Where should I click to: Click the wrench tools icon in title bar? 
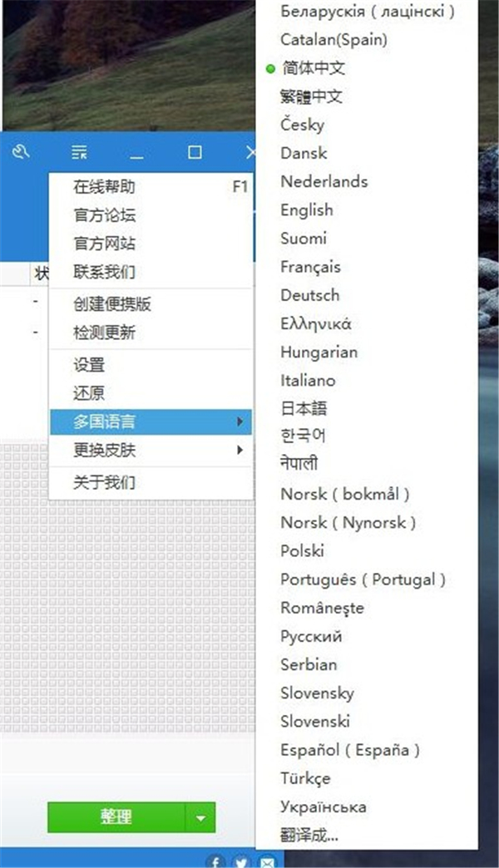click(21, 152)
